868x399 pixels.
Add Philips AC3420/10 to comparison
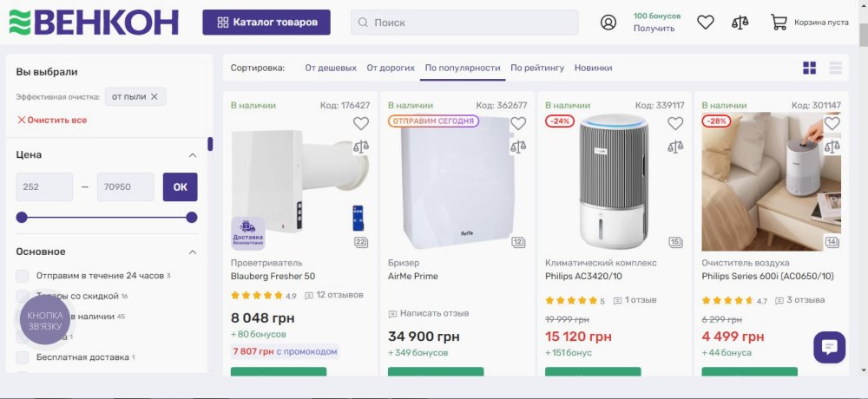[675, 147]
